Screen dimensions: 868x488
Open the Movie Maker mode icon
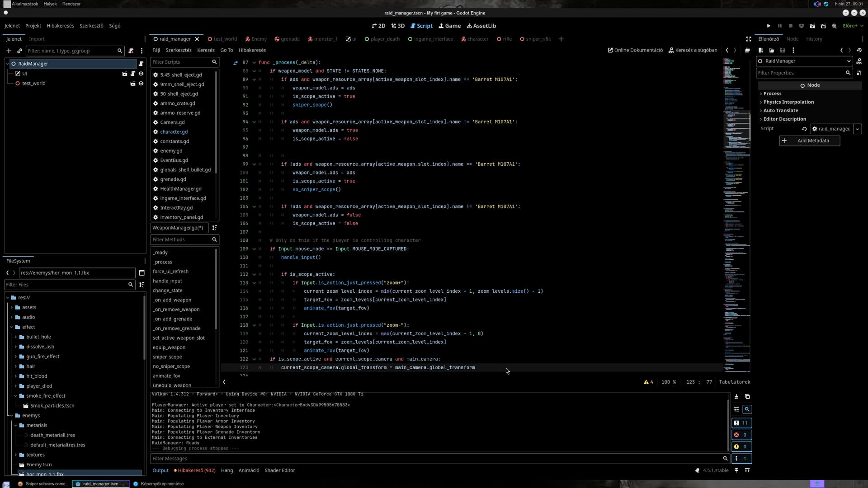pos(834,26)
